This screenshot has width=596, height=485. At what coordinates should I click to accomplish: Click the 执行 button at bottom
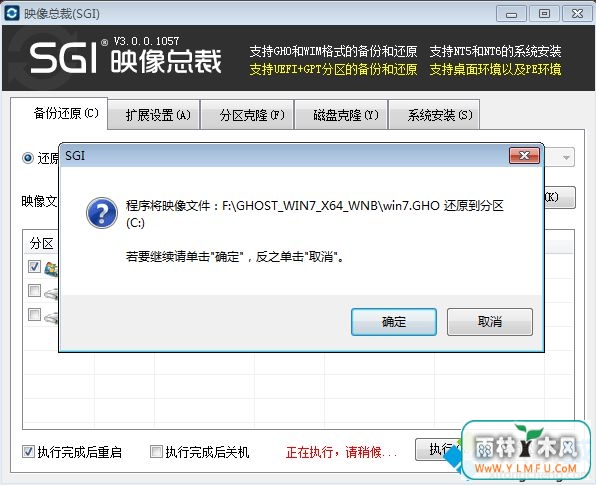coord(438,449)
